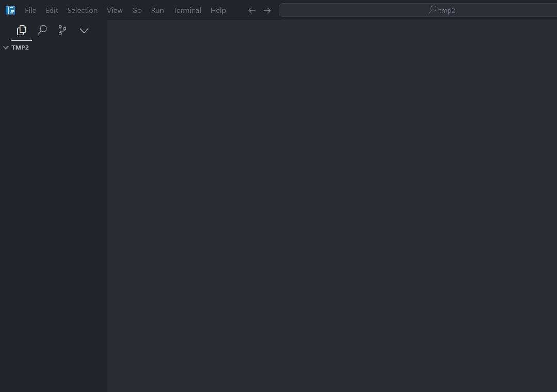Open the File menu
Image resolution: width=557 pixels, height=392 pixels.
click(30, 10)
